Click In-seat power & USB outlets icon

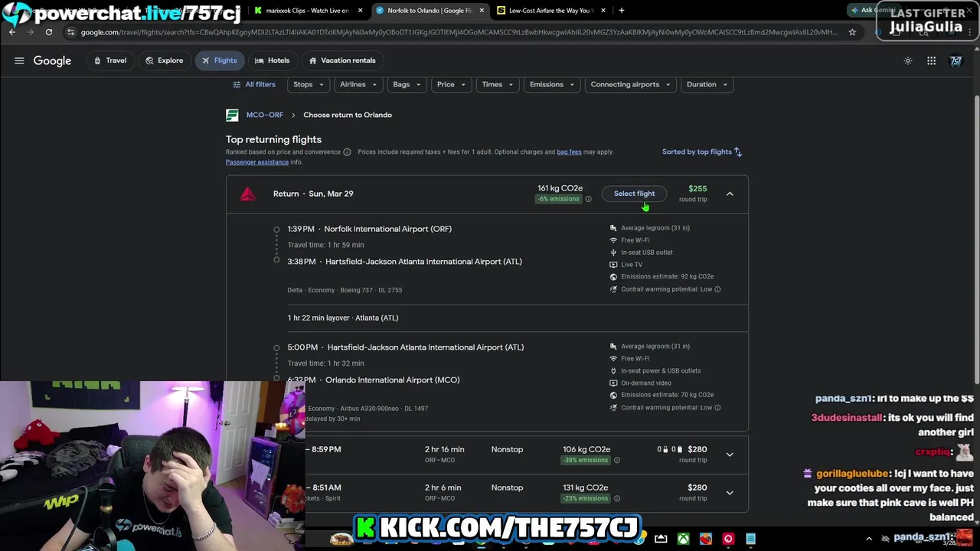613,371
